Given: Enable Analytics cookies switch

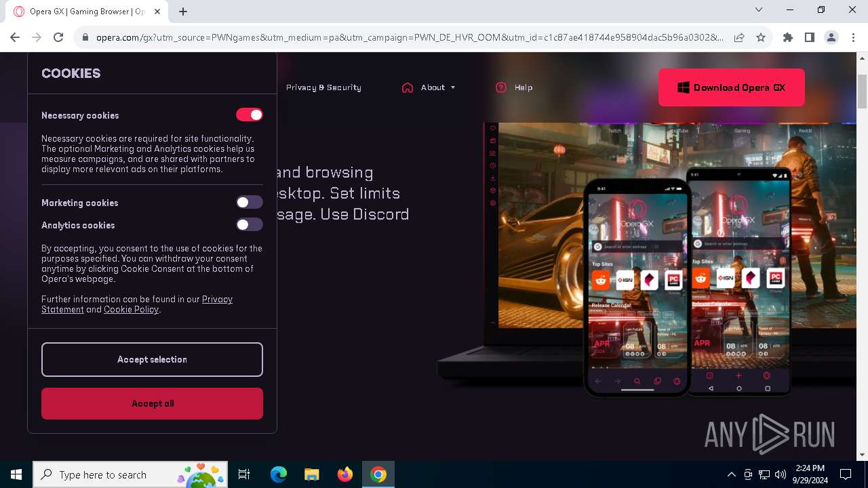Looking at the screenshot, I should coord(250,224).
